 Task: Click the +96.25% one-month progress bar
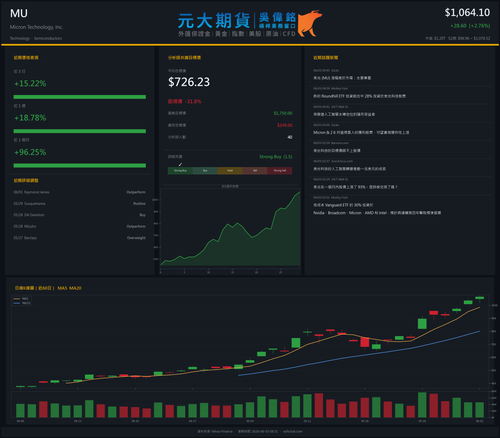[80, 166]
